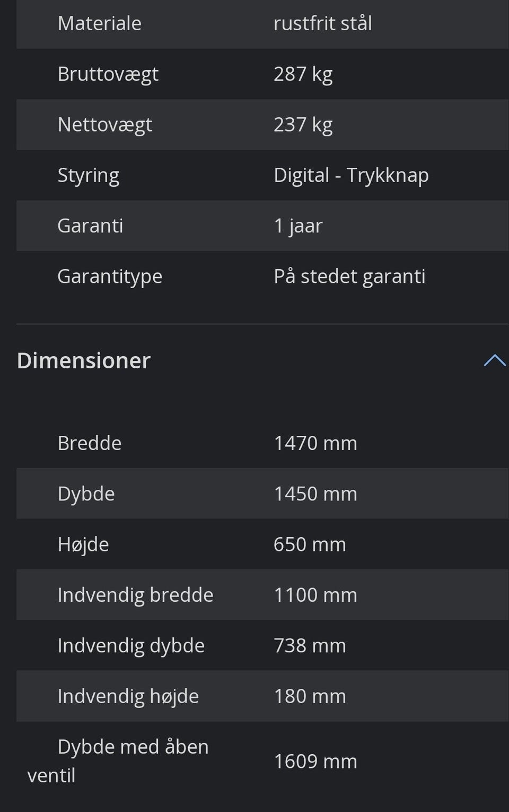
Task: Select the Garantitype label
Action: click(110, 277)
